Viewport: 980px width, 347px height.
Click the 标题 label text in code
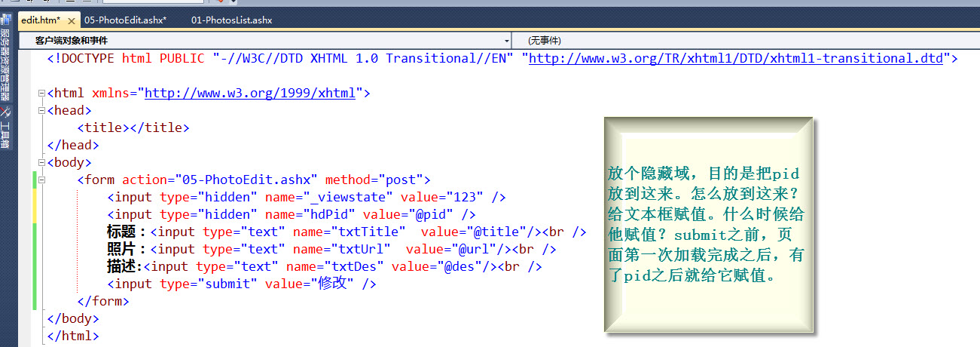[x=122, y=232]
